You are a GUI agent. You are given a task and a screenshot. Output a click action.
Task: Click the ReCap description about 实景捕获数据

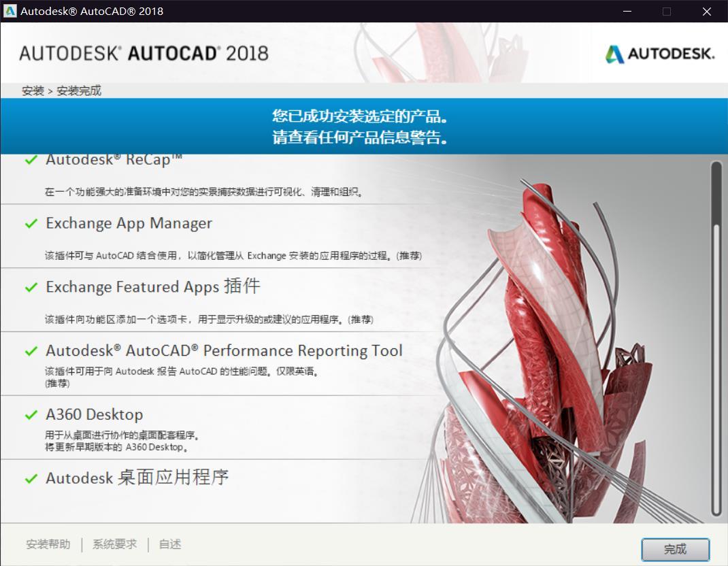[x=204, y=192]
